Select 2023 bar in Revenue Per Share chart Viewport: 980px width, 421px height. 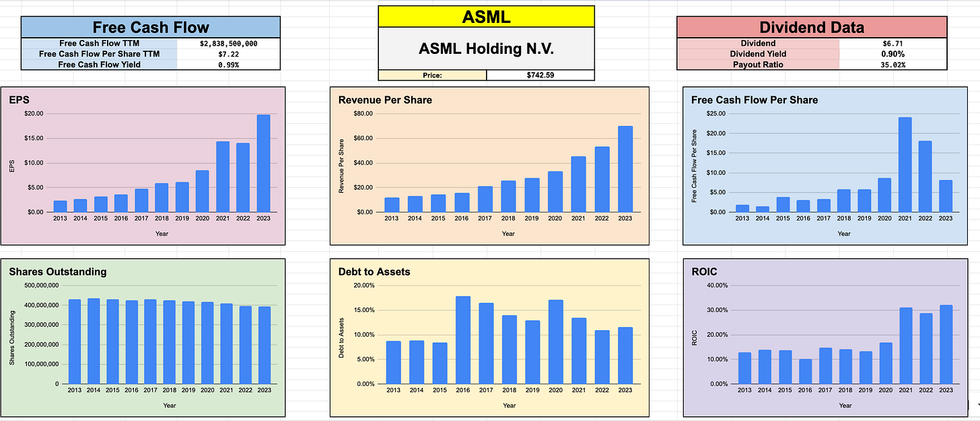coord(626,169)
